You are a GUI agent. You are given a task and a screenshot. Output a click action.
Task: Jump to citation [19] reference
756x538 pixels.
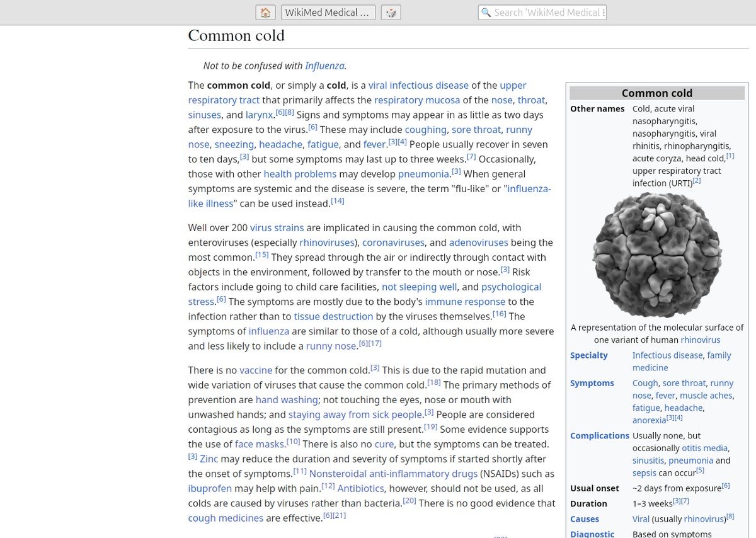pyautogui.click(x=431, y=426)
